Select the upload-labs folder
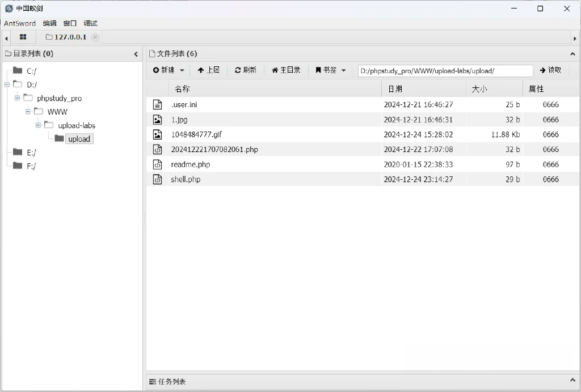This screenshot has height=392, width=581. (x=77, y=125)
